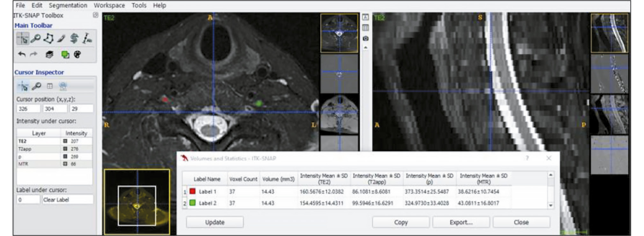Click the red Label 1 color swatch
The height and width of the screenshot is (236, 644).
pos(192,191)
